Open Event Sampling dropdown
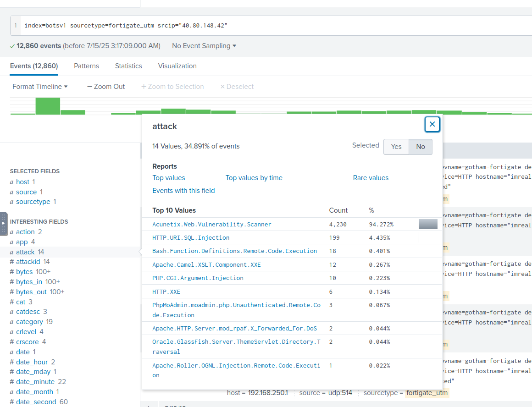The width and height of the screenshot is (532, 407). tap(204, 46)
